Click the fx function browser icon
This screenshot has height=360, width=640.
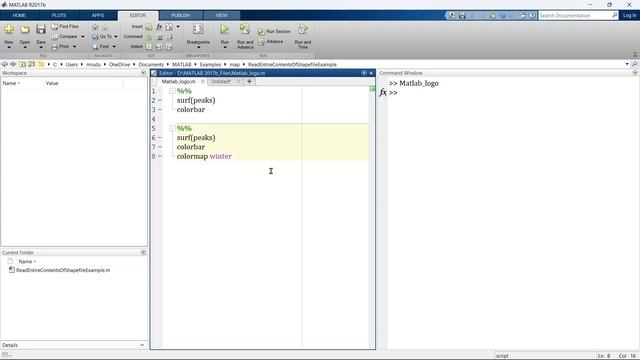point(382,93)
